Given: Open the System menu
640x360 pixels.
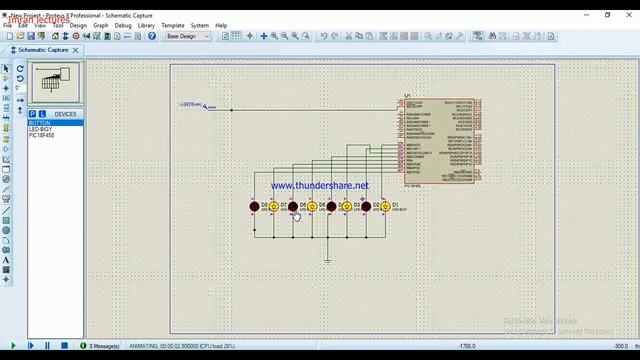Looking at the screenshot, I should [200, 25].
